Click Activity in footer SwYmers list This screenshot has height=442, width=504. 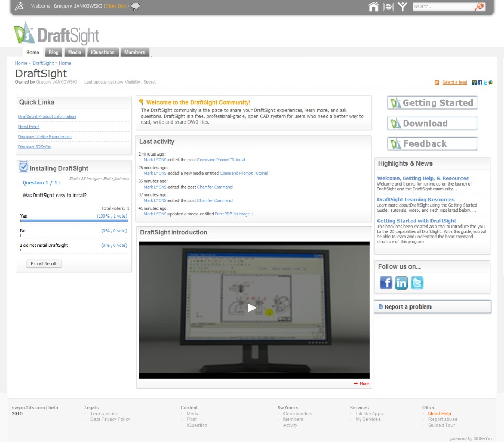click(290, 425)
